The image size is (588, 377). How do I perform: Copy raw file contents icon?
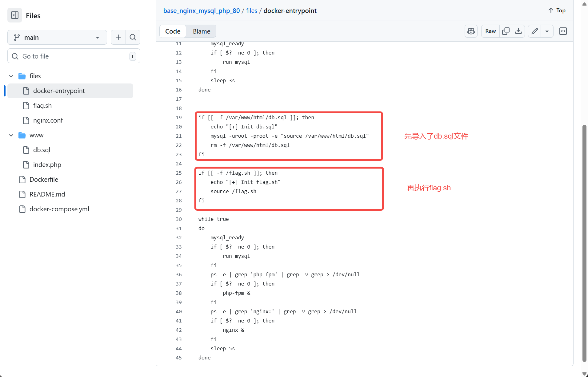[x=506, y=31]
